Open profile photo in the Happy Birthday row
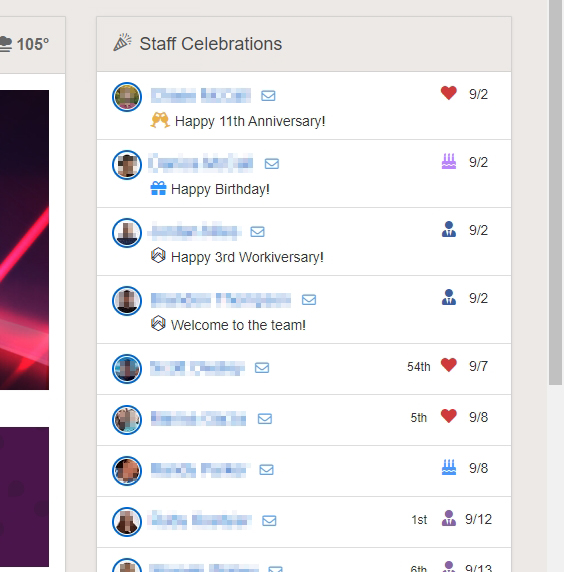564x572 pixels. [x=127, y=165]
